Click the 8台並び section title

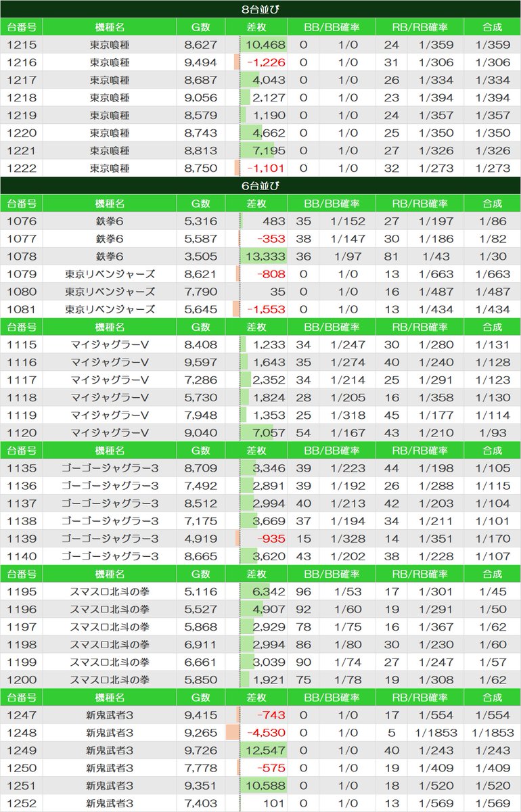260,9
